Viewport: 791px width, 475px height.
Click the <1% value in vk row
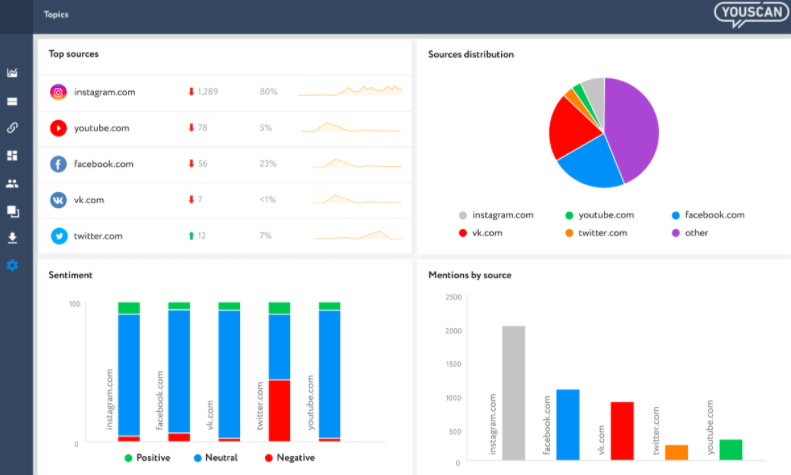coord(268,200)
